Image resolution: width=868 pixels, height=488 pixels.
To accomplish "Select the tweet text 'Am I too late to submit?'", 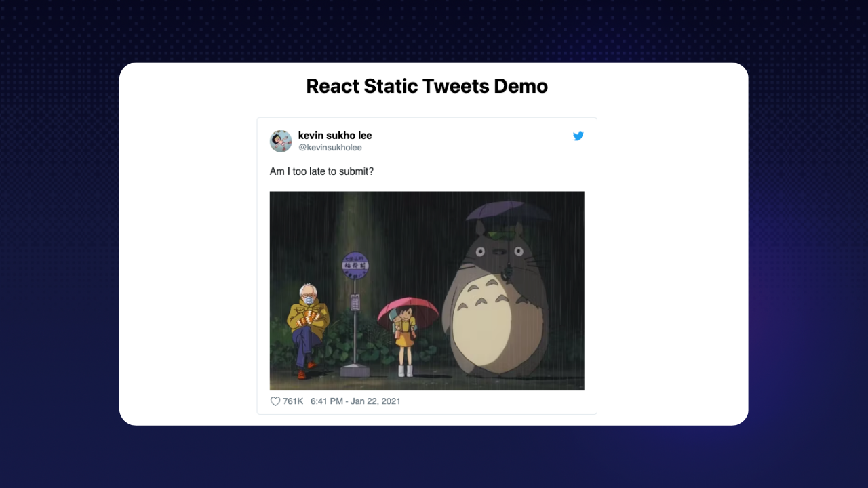I will pos(321,171).
